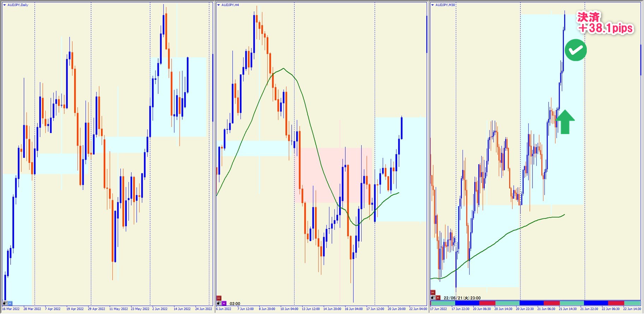Click the red minus button in H4 chart
The image size is (644, 314).
[x=219, y=298]
